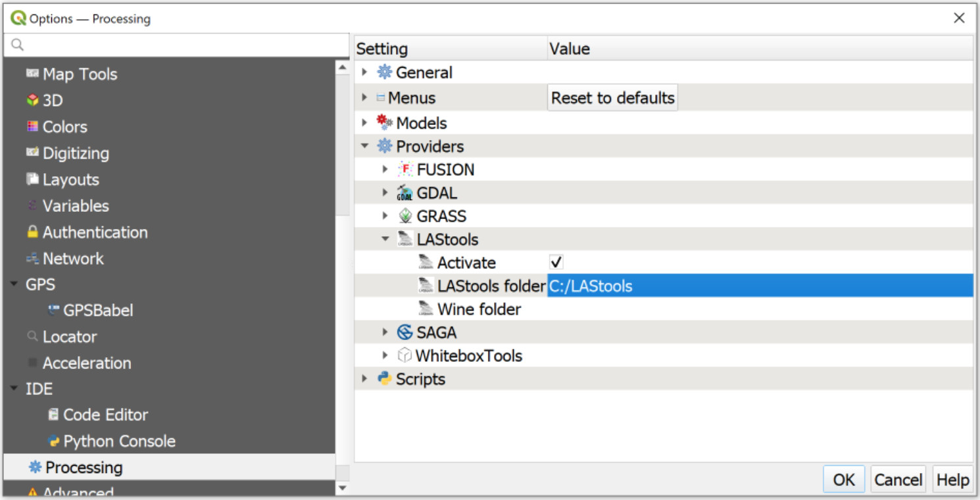This screenshot has height=500, width=980.
Task: Expand the GRASS provider node
Action: (385, 216)
